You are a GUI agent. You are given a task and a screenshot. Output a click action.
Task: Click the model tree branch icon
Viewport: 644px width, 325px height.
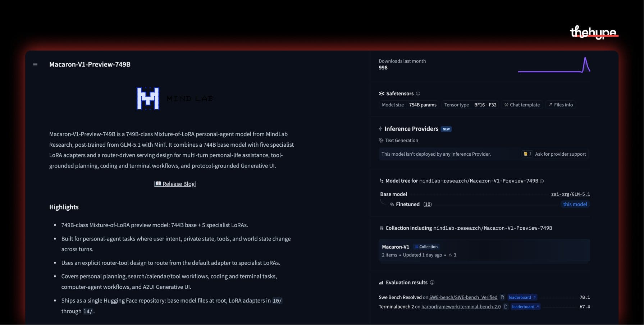(382, 181)
